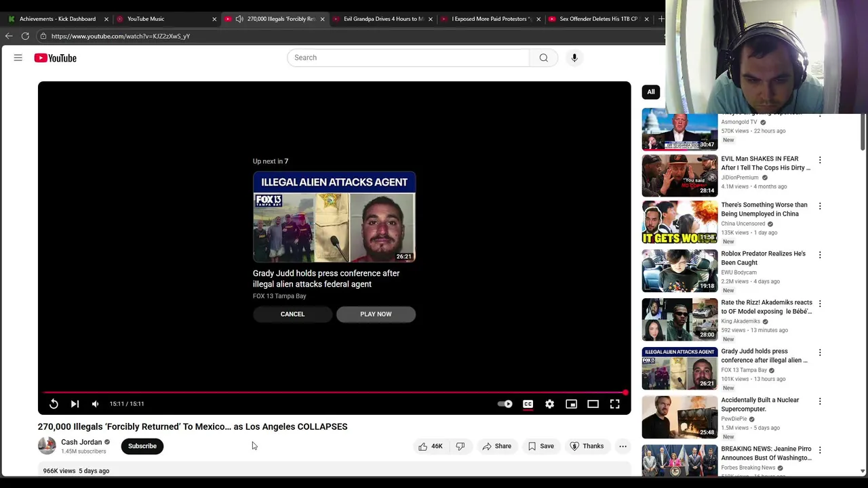Screen dimensions: 868x488
Task: Switch to Sex Offender Deletes tab
Action: [598, 19]
